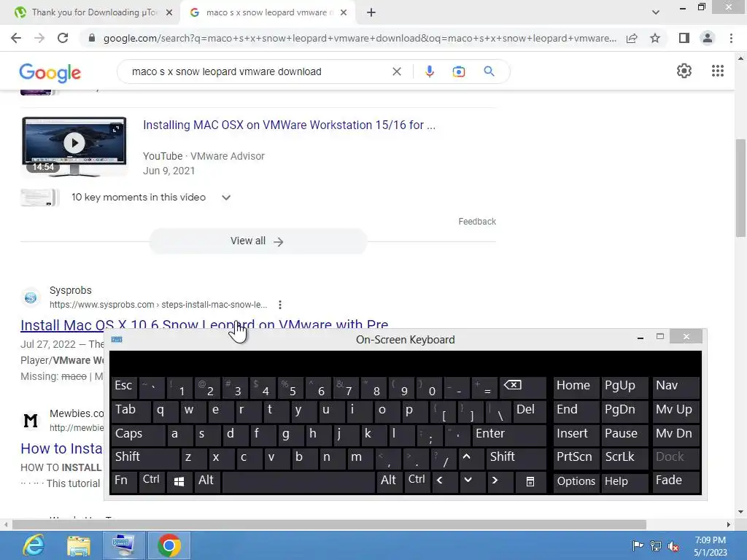This screenshot has height=560, width=747.
Task: Toggle right Ctrl key on On-Screen Keyboard
Action: click(x=417, y=482)
